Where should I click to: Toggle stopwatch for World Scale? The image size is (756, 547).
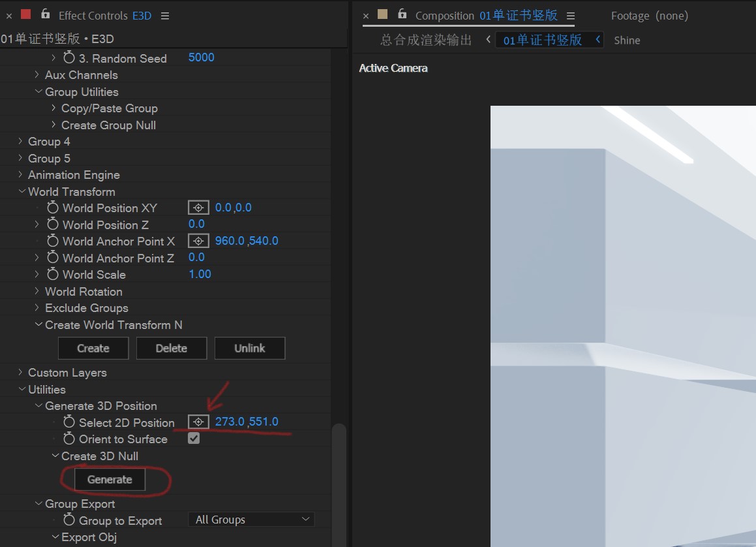pyautogui.click(x=53, y=274)
